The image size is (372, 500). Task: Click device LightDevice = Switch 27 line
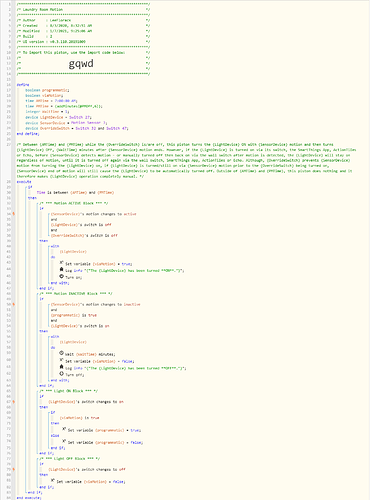click(x=58, y=117)
